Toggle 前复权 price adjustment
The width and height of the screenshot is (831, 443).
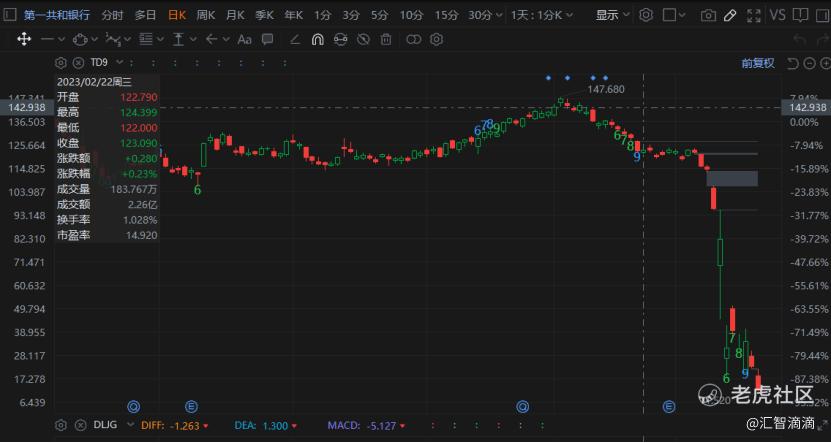pyautogui.click(x=758, y=64)
